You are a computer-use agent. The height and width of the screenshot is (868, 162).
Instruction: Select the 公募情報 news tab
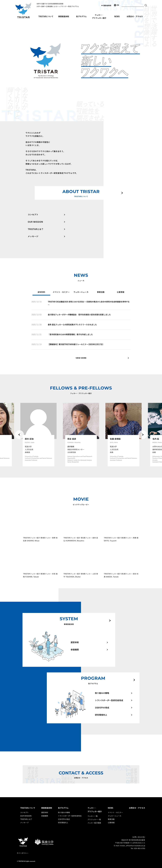[x=120, y=292]
